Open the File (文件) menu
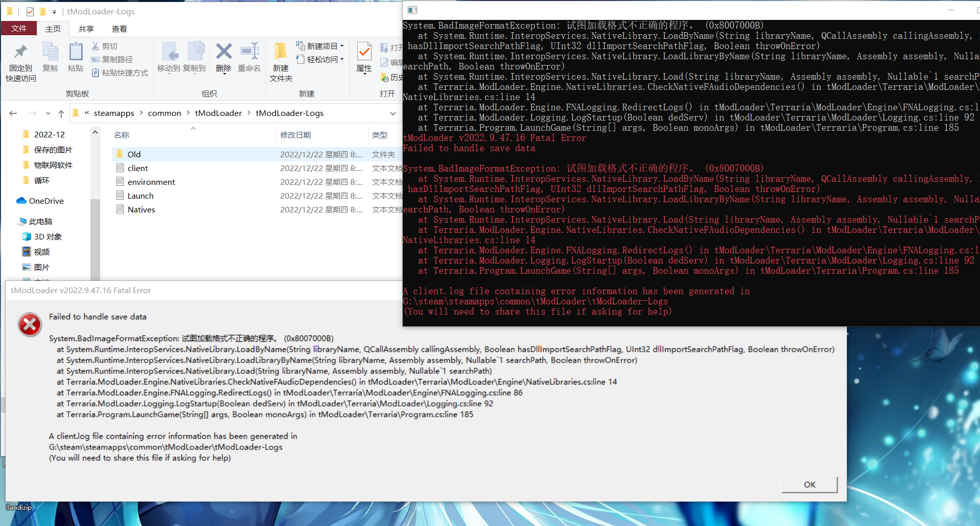Image resolution: width=980 pixels, height=526 pixels. point(19,29)
